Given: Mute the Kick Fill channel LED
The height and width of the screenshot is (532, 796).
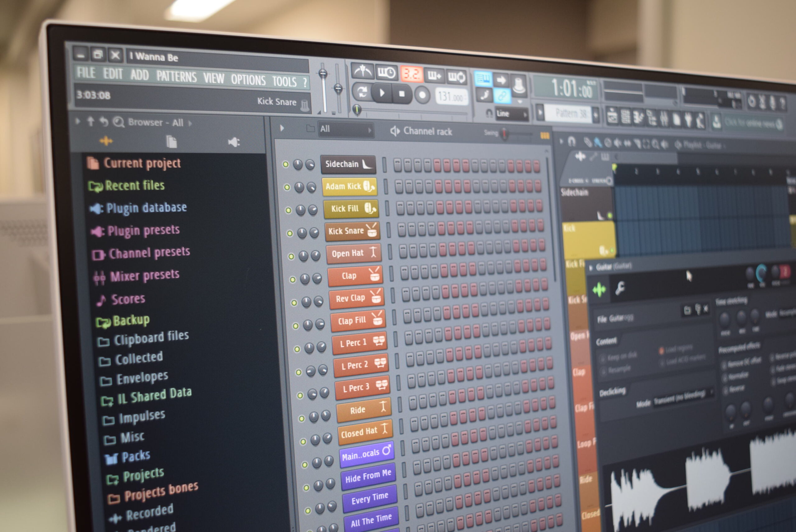Looking at the screenshot, I should 289,210.
